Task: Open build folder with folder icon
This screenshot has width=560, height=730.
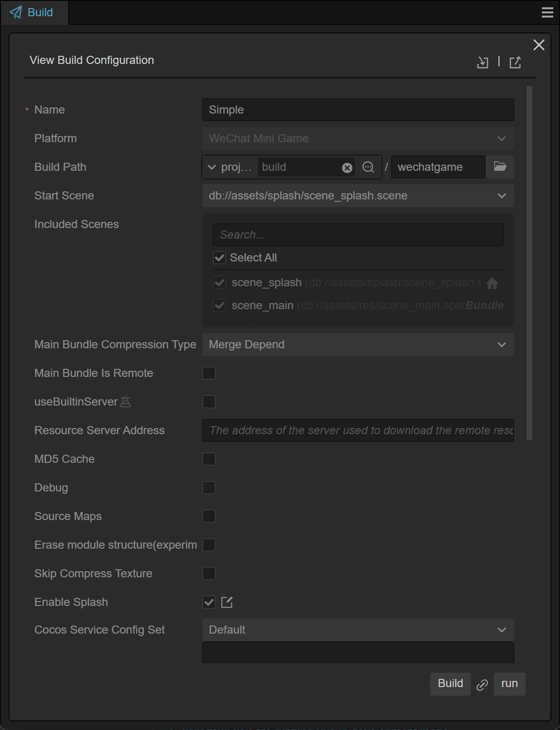Action: pyautogui.click(x=500, y=167)
